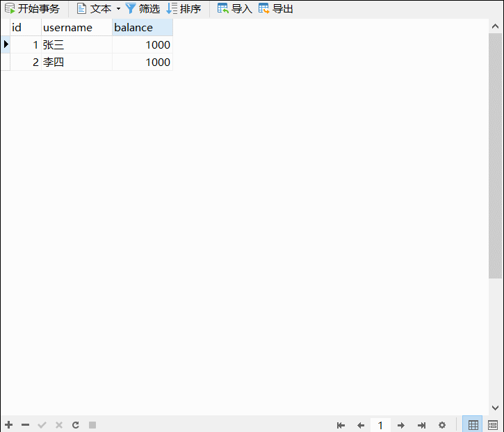Discard changes with the X icon
This screenshot has width=504, height=432.
59,425
